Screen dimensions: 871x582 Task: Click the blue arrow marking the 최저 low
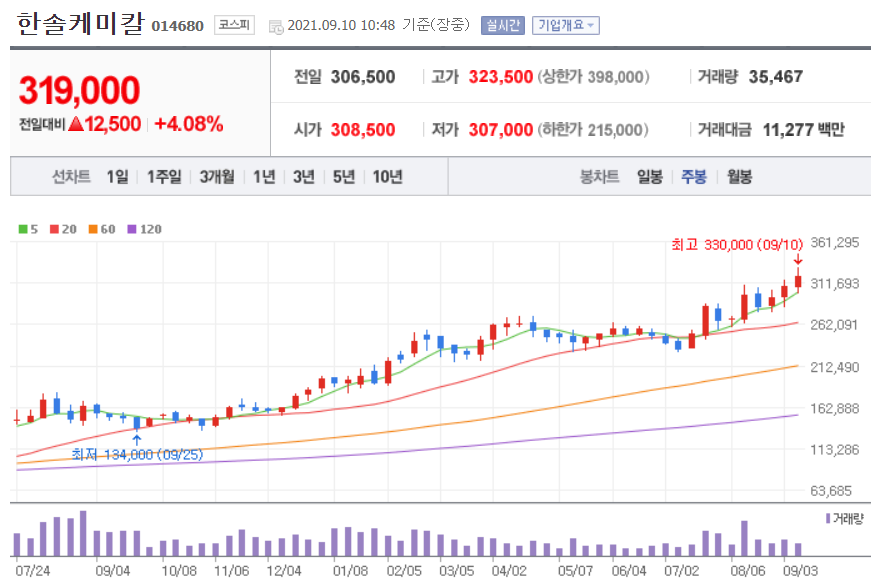[138, 440]
